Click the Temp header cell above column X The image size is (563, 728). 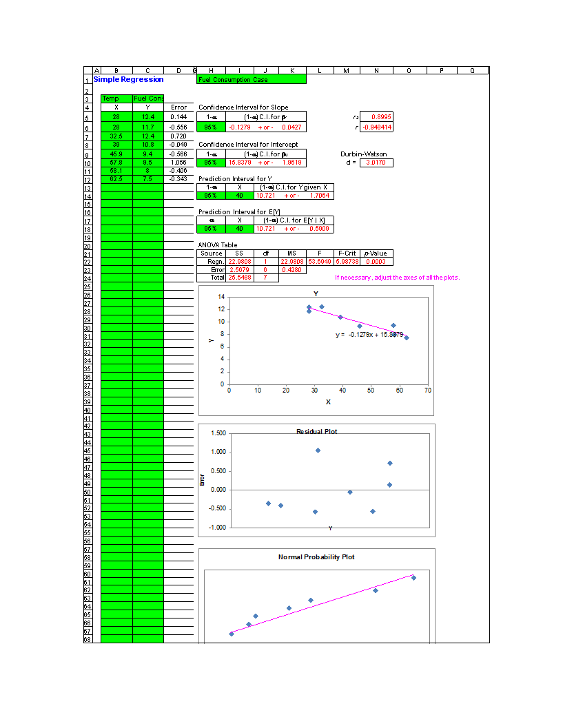coord(115,98)
